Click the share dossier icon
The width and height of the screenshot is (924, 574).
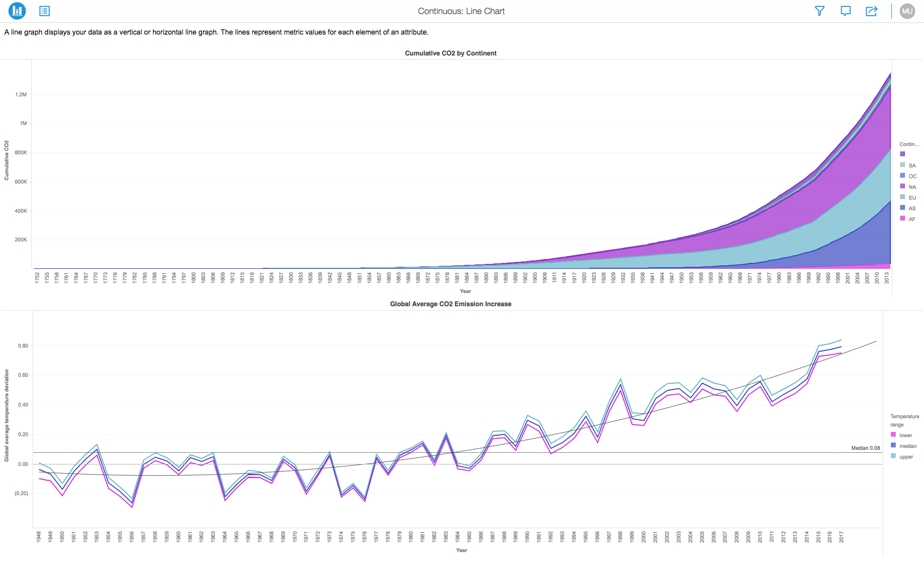coord(871,11)
